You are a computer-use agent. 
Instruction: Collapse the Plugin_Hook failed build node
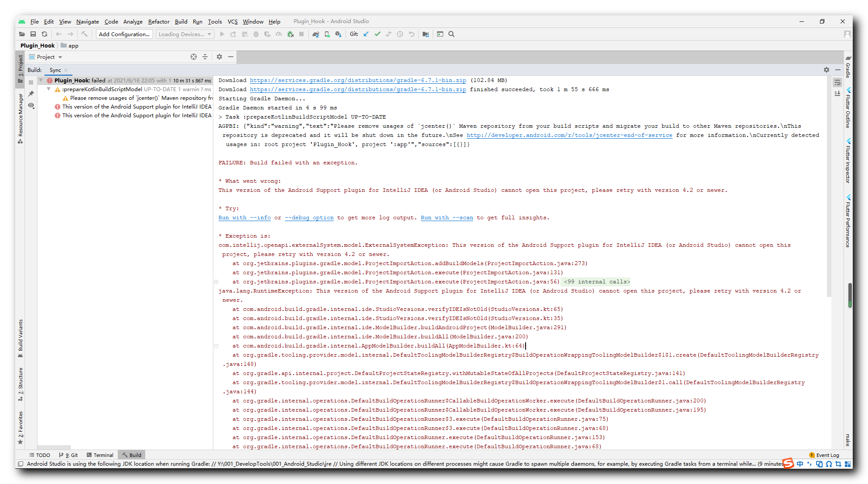pyautogui.click(x=41, y=80)
